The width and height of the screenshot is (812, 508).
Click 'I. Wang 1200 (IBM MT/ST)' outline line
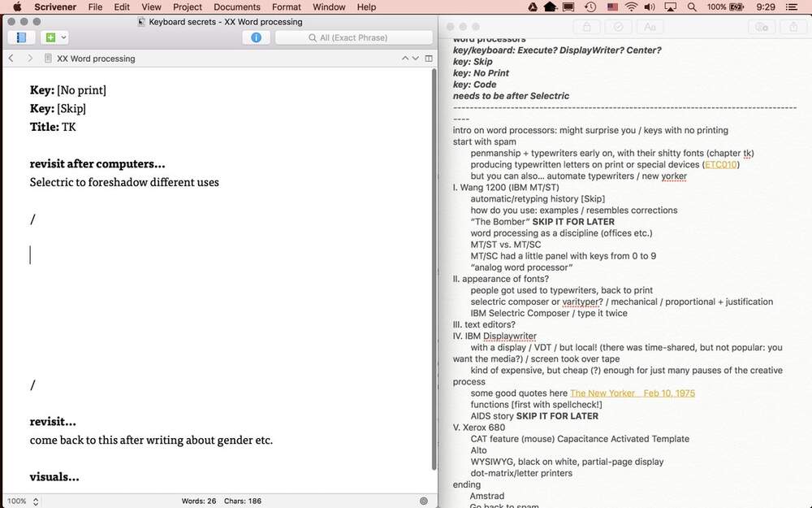[x=506, y=187]
